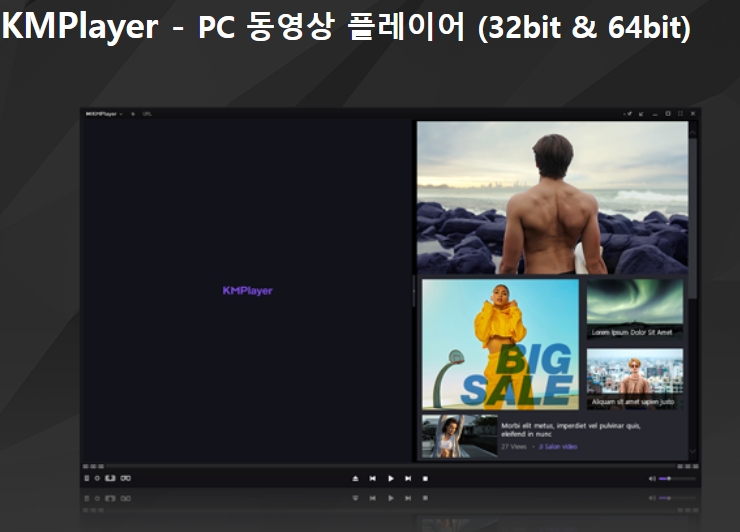Adjust the purple volume slider
The image size is (740, 532).
pos(677,479)
